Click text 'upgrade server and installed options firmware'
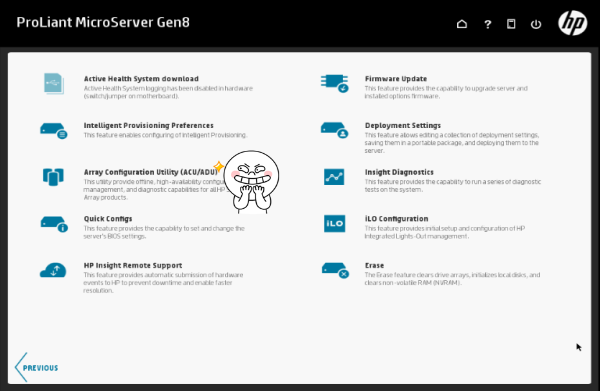This screenshot has width=600, height=391. click(446, 92)
